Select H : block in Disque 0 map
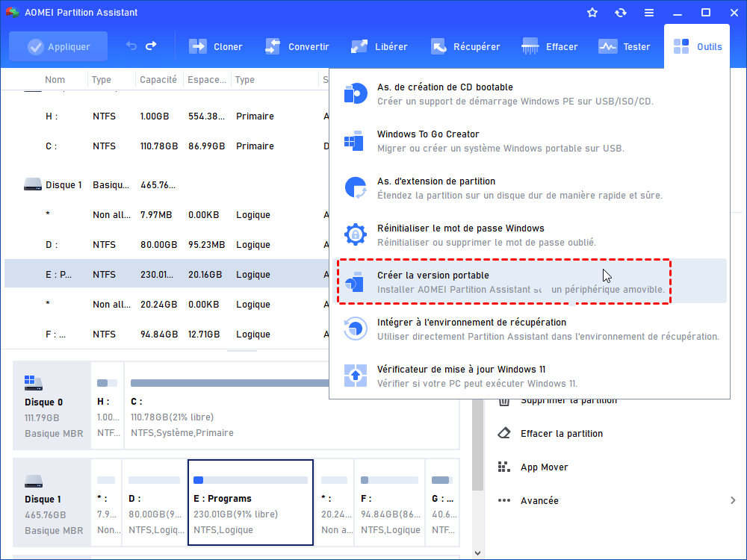This screenshot has height=560, width=747. pyautogui.click(x=107, y=405)
